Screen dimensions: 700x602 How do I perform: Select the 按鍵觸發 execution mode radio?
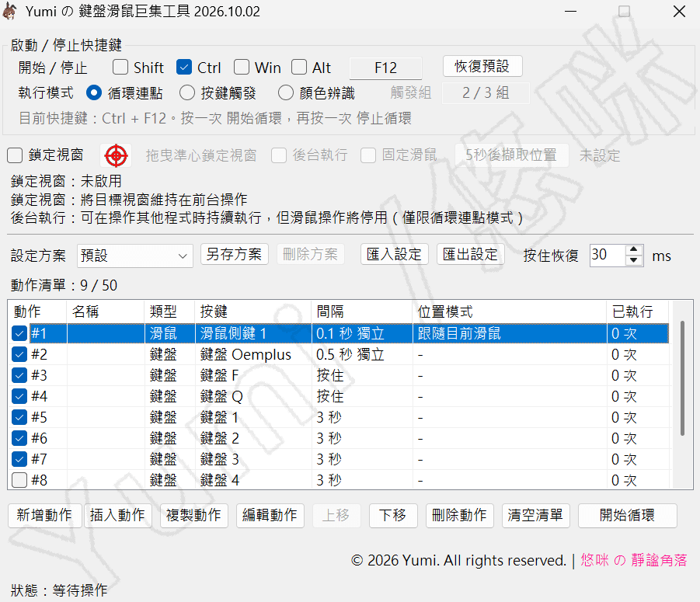[187, 92]
